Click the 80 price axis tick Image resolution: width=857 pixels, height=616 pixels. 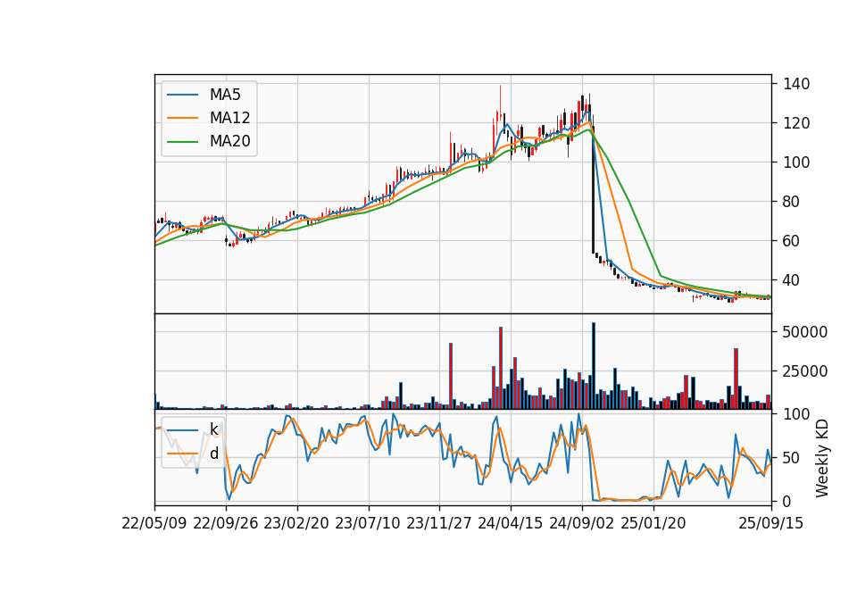792,202
